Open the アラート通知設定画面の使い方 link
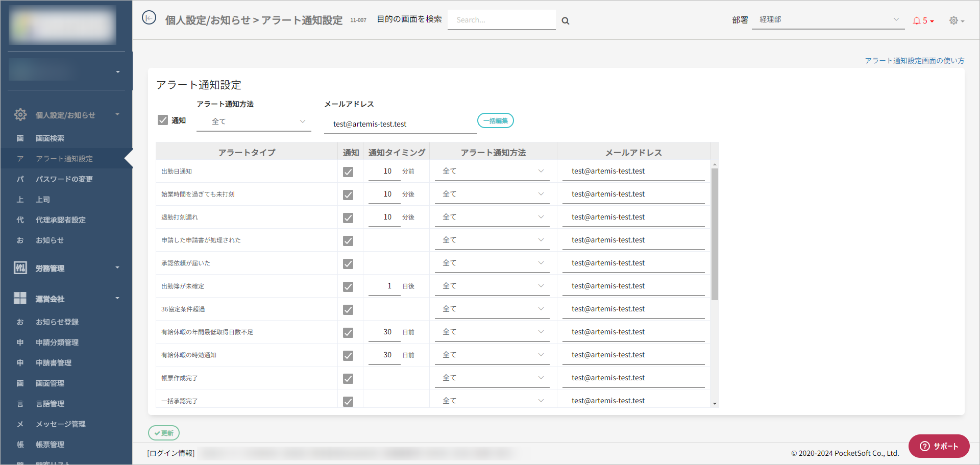The height and width of the screenshot is (465, 980). click(x=914, y=61)
